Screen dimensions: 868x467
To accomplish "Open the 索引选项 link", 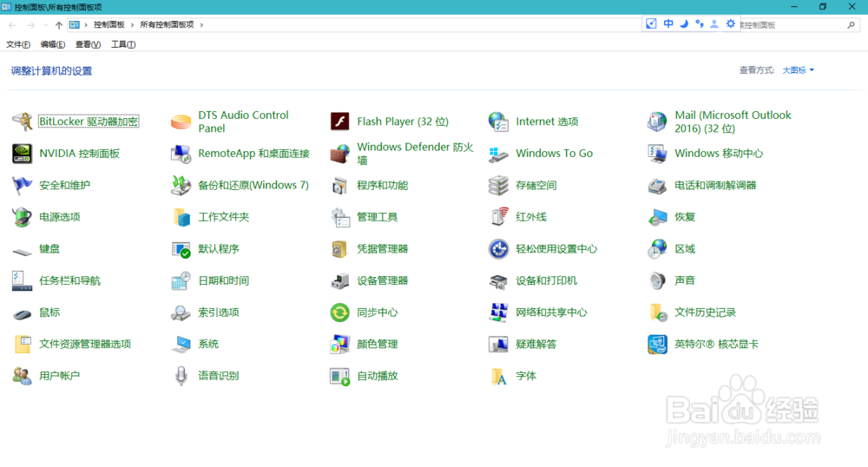I will 219,312.
